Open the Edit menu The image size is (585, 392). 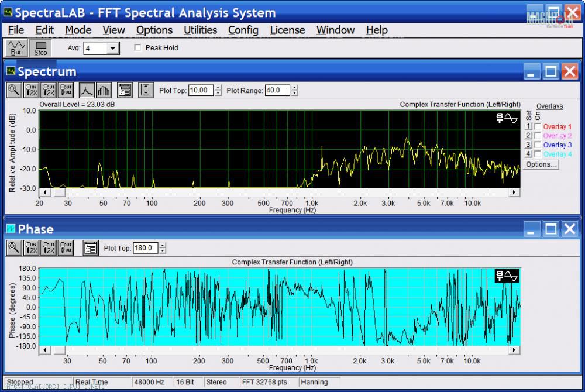pos(44,30)
